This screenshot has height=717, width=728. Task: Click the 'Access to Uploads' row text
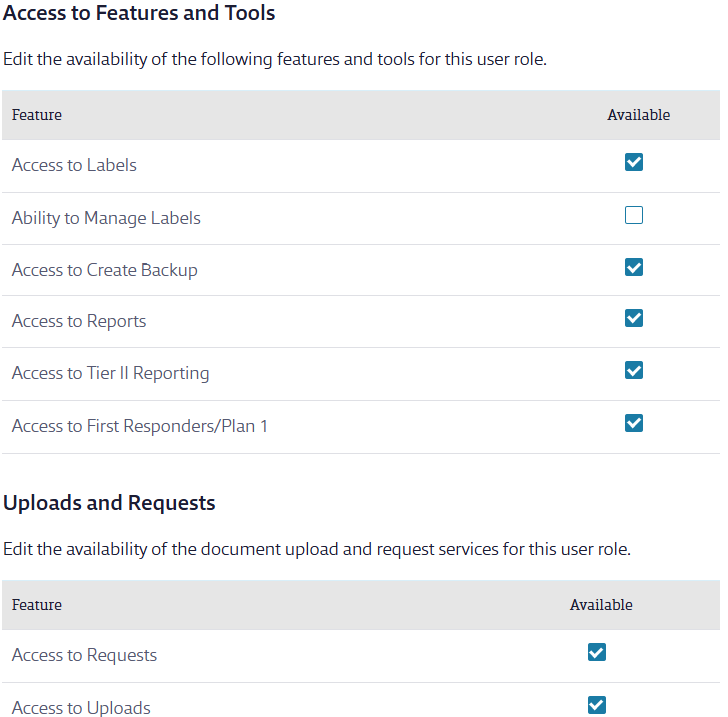(81, 708)
